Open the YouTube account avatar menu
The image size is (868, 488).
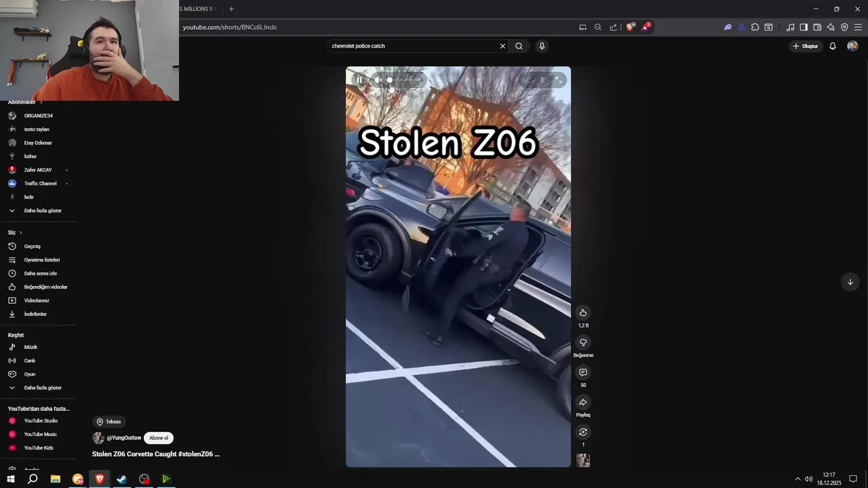[852, 46]
